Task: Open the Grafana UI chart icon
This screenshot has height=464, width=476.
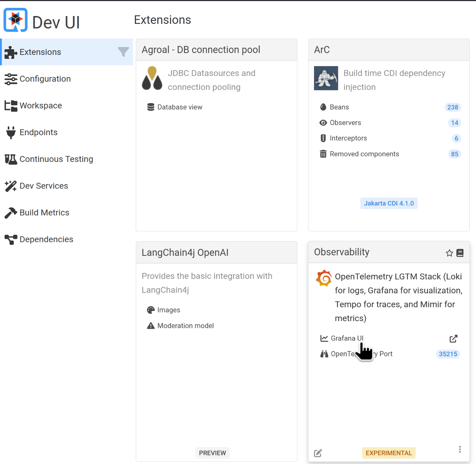Action: pos(324,338)
